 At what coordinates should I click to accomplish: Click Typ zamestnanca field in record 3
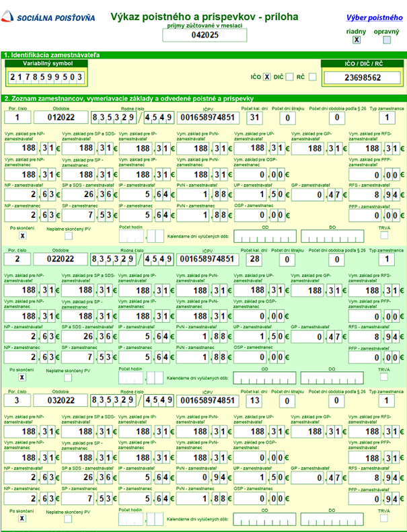click(386, 400)
